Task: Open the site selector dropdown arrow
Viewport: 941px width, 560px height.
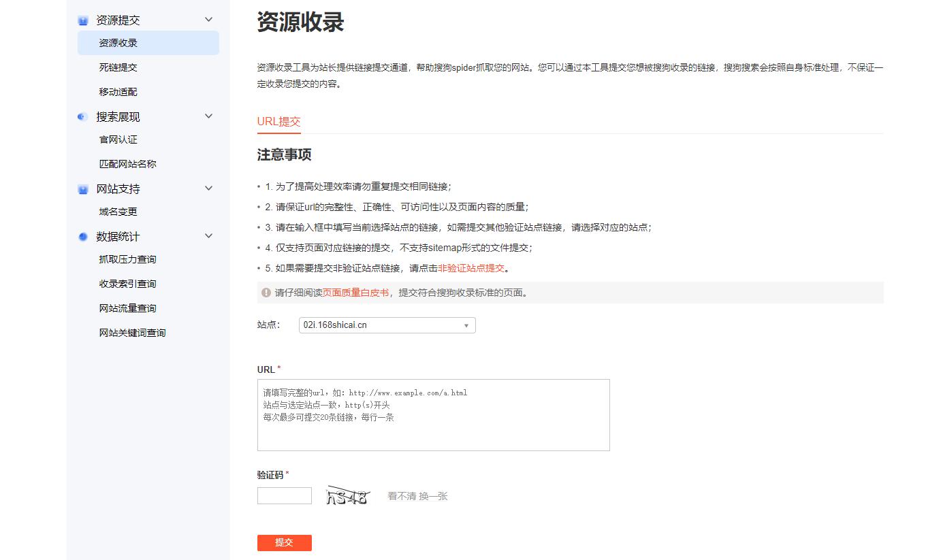Action: (466, 325)
